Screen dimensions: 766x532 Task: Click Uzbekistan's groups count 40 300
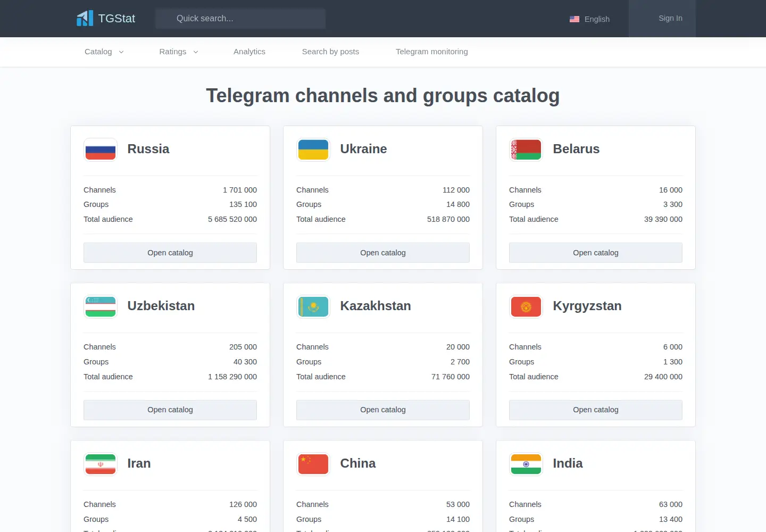(245, 362)
